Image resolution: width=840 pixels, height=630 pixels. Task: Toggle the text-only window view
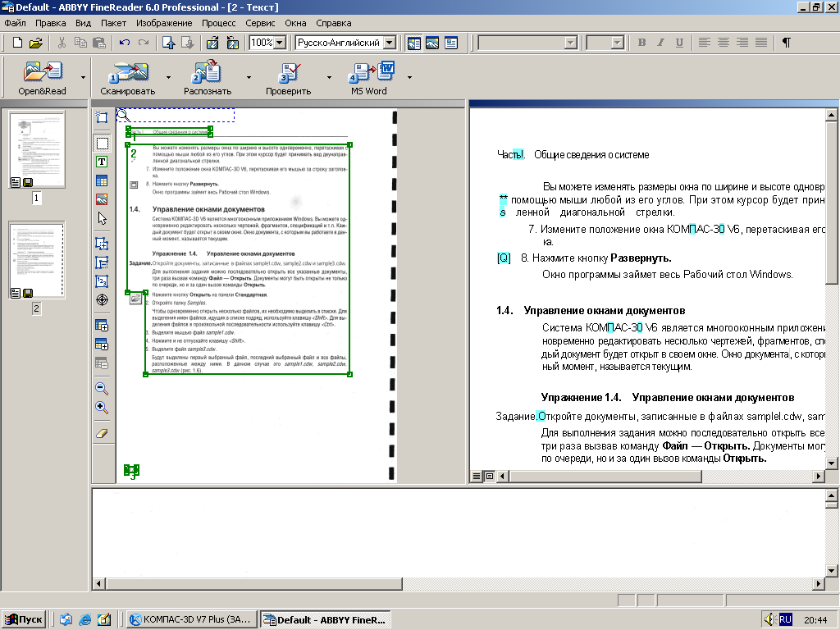tap(451, 43)
